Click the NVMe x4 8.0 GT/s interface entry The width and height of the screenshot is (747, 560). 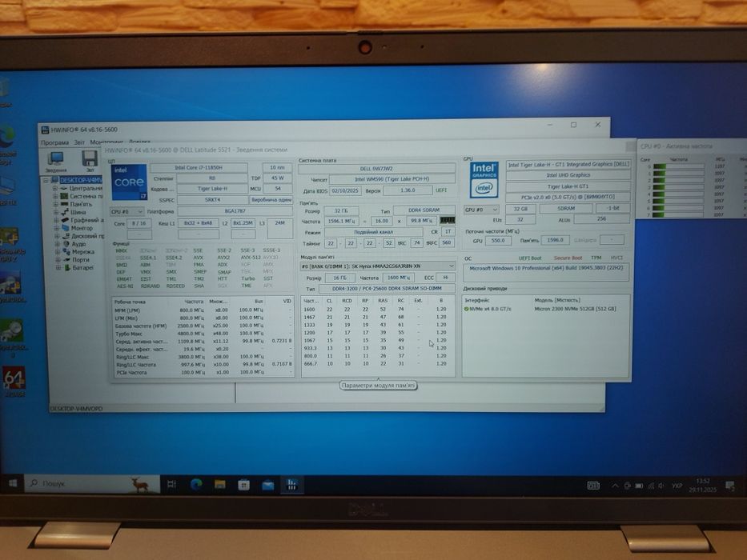click(x=488, y=309)
